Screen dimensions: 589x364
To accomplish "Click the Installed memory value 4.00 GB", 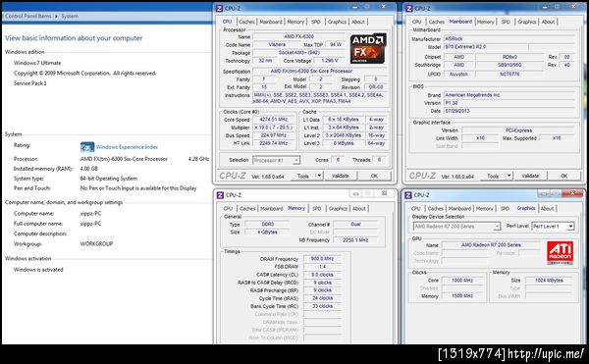I will tap(89, 169).
